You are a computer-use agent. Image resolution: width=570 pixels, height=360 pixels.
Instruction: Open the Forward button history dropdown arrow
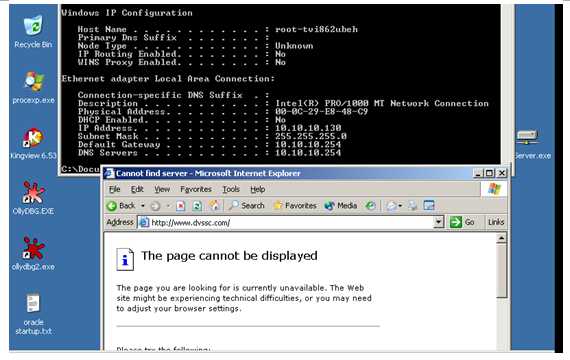(168, 206)
